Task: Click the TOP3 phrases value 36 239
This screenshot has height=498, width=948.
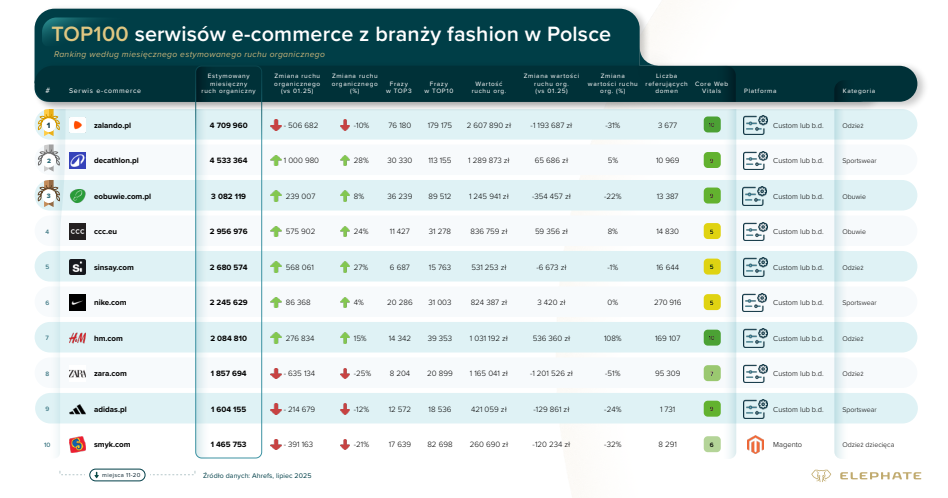Action: pyautogui.click(x=400, y=196)
